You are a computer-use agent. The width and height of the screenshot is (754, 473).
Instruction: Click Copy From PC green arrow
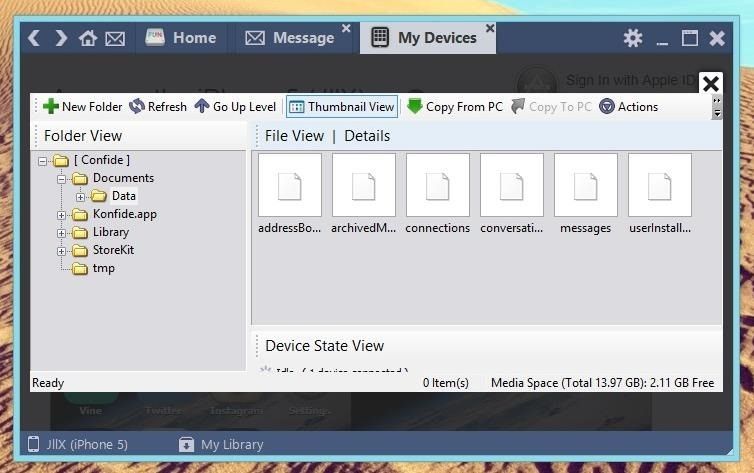(x=415, y=107)
